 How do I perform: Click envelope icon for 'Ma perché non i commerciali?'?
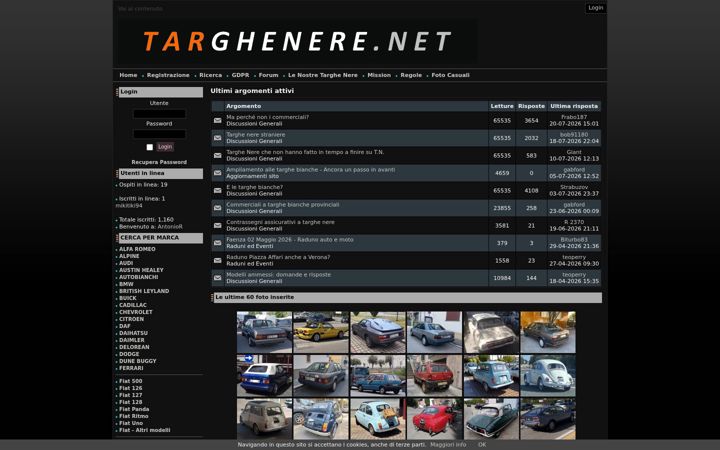(x=218, y=120)
